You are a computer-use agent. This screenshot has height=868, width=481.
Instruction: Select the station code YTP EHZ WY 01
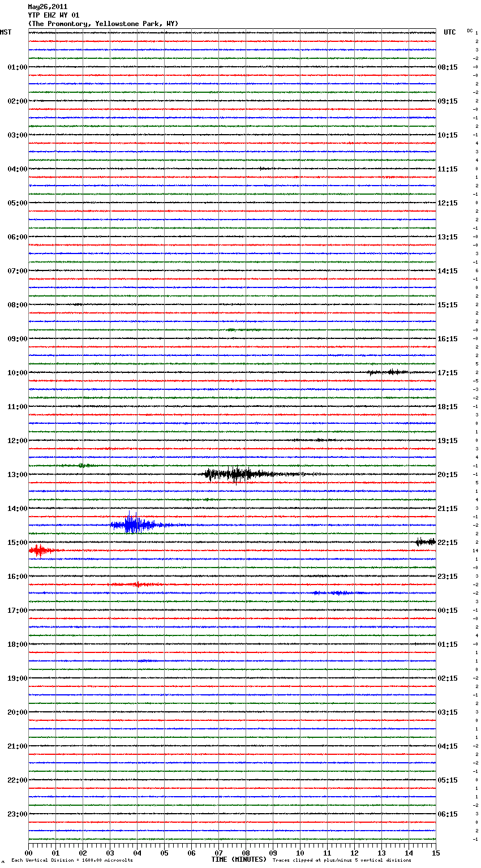[54, 15]
